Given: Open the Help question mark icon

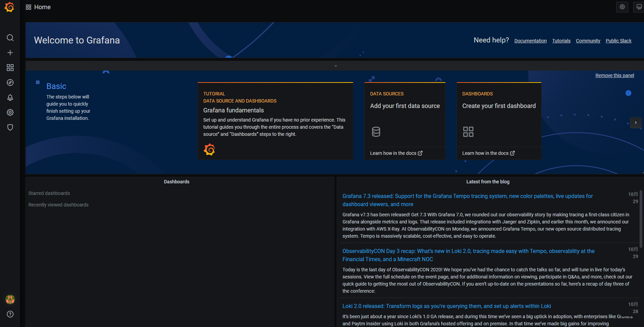Looking at the screenshot, I should (10, 314).
